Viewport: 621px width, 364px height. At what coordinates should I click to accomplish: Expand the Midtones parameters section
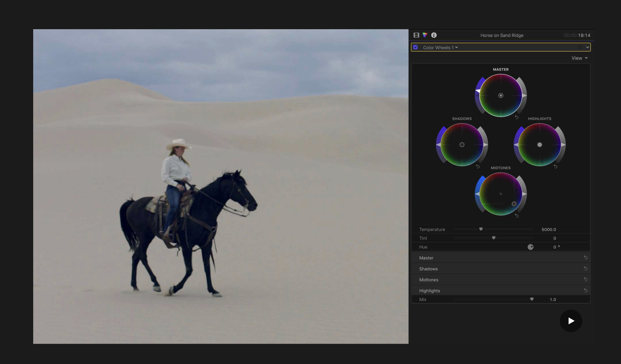[x=429, y=280]
